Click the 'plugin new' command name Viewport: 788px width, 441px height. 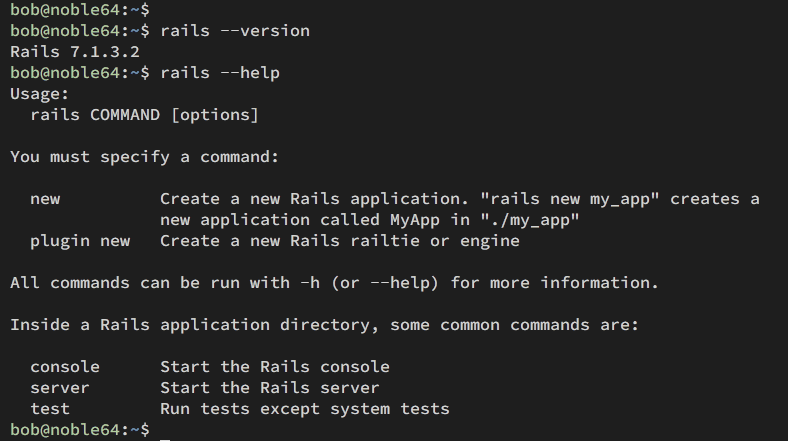[80, 241]
